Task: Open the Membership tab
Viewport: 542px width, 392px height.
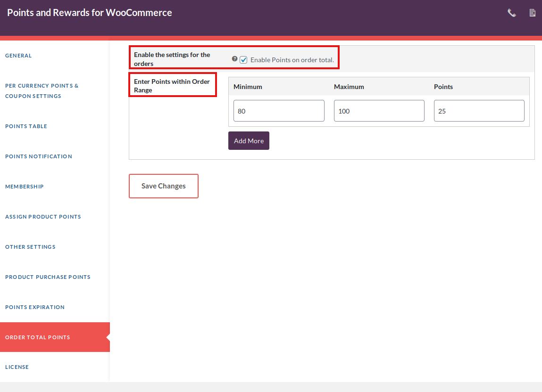Action: pos(24,187)
